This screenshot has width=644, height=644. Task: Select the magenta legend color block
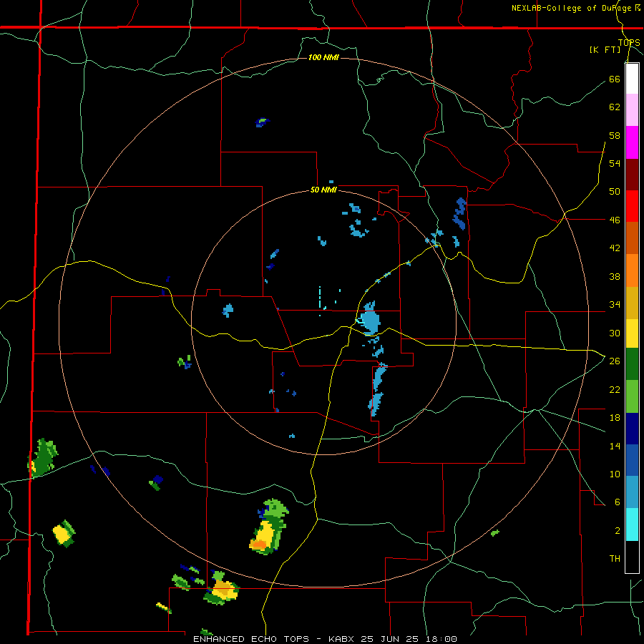(632, 142)
